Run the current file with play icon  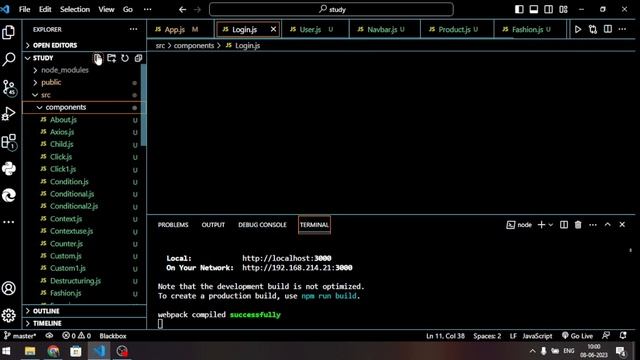(578, 29)
